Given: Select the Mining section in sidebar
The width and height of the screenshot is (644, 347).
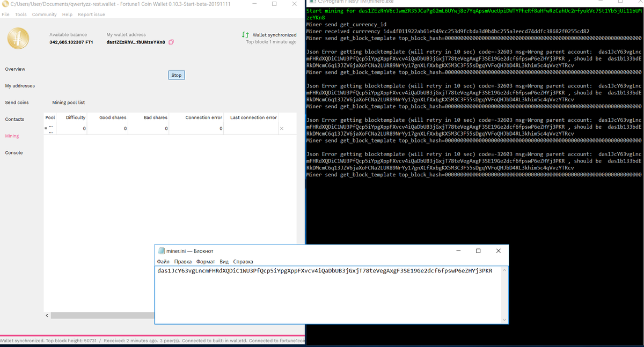Looking at the screenshot, I should 12,136.
